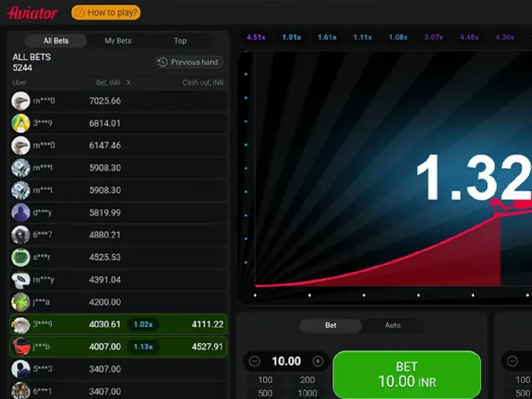This screenshot has width=532, height=399.
Task: Switch betting mode to Auto
Action: 393,325
